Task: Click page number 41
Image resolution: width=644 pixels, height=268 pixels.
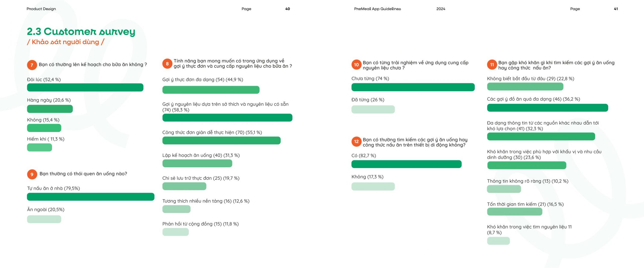Action: pyautogui.click(x=616, y=9)
